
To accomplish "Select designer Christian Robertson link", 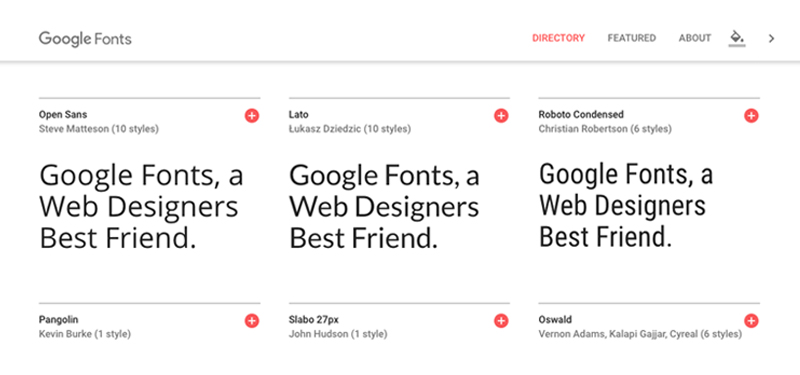I will tap(583, 129).
